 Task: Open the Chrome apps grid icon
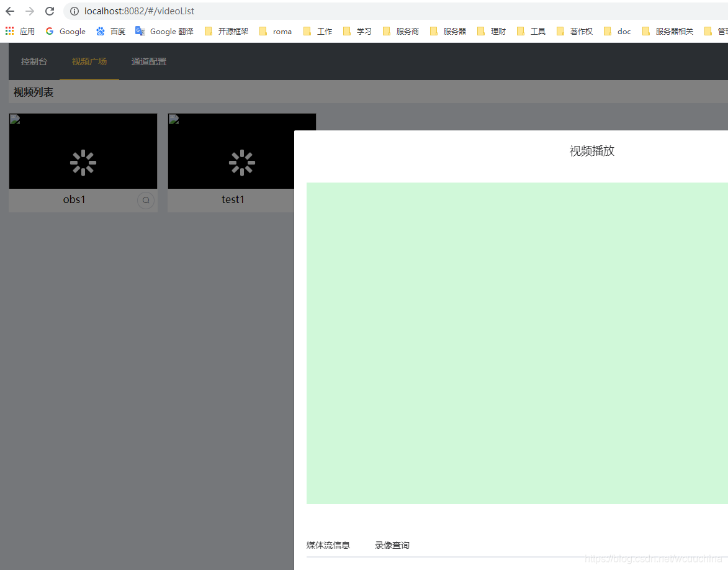[9, 30]
